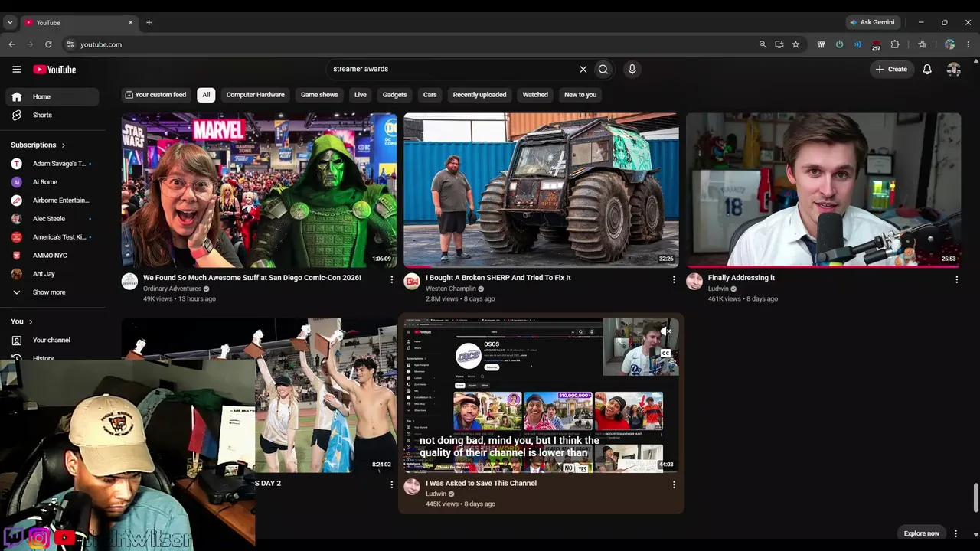Open the Ai Rome subscription
980x551 pixels.
pyautogui.click(x=52, y=182)
